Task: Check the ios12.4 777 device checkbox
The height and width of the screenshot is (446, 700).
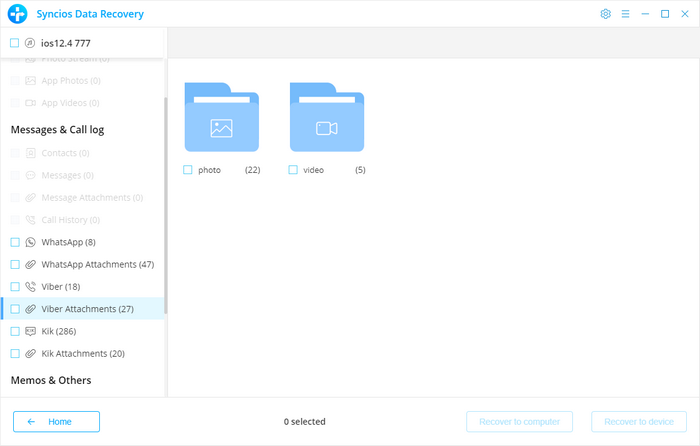Action: pyautogui.click(x=14, y=43)
